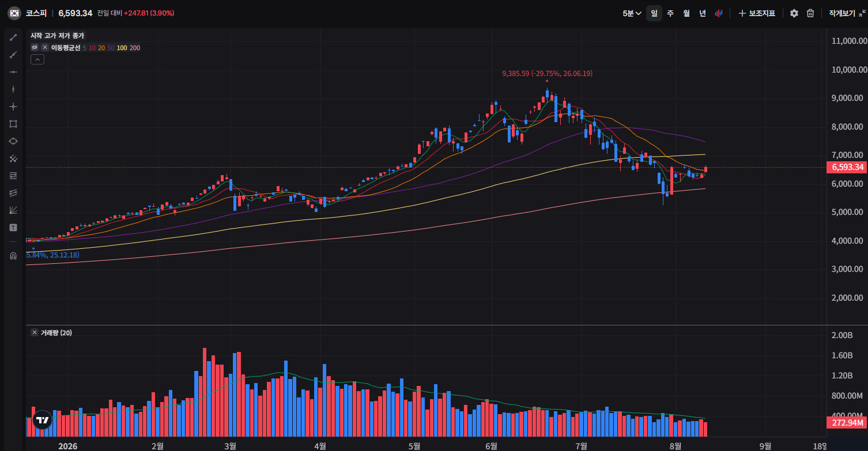Select the red 10-period moving average
The height and width of the screenshot is (451, 868).
coord(92,48)
